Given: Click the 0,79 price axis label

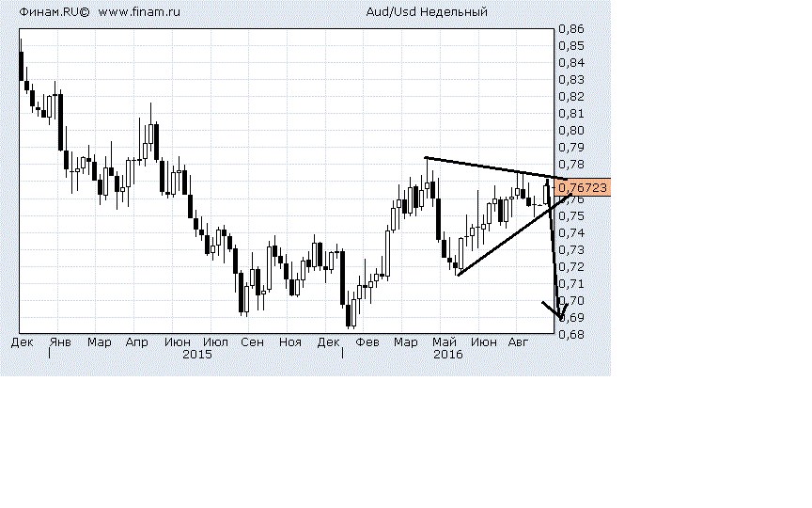Looking at the screenshot, I should click(x=571, y=148).
